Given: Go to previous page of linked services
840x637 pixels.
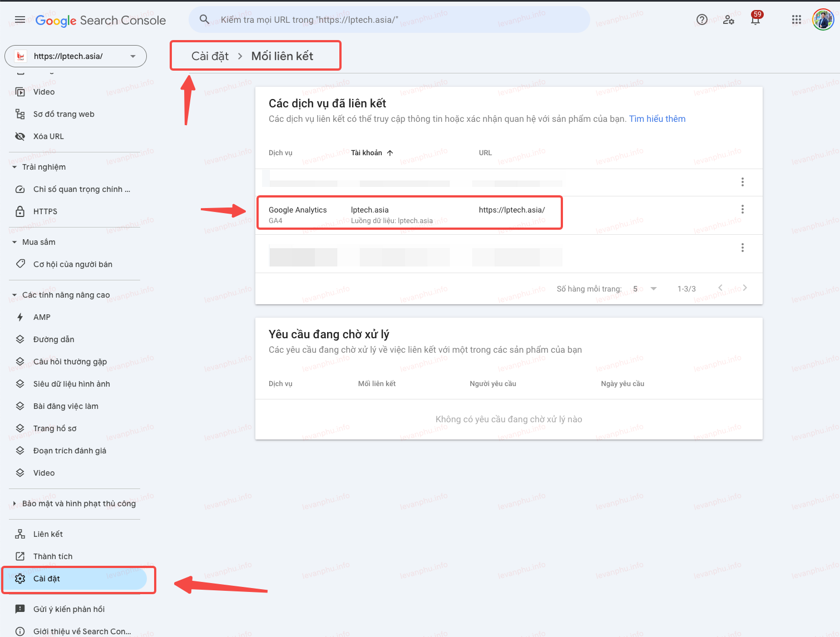Looking at the screenshot, I should [x=720, y=288].
